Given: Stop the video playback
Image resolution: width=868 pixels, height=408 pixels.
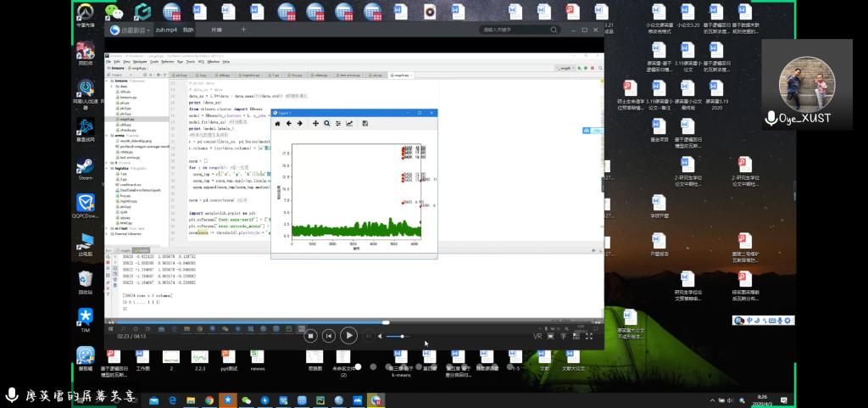Looking at the screenshot, I should 311,336.
